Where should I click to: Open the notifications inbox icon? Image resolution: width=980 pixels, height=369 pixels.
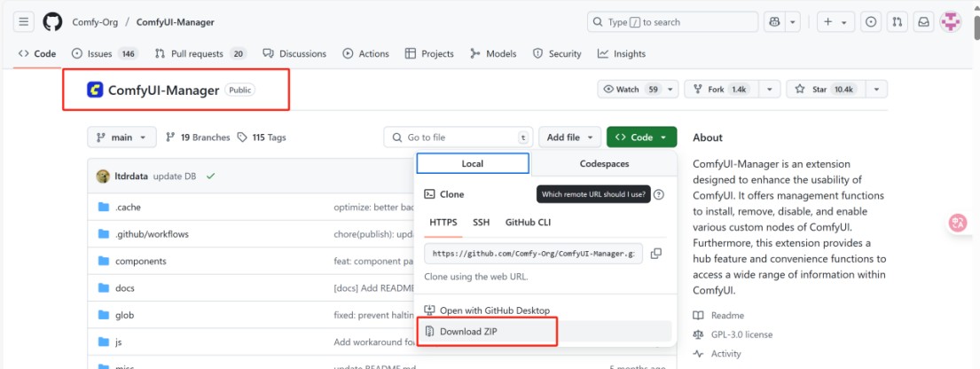(x=923, y=22)
